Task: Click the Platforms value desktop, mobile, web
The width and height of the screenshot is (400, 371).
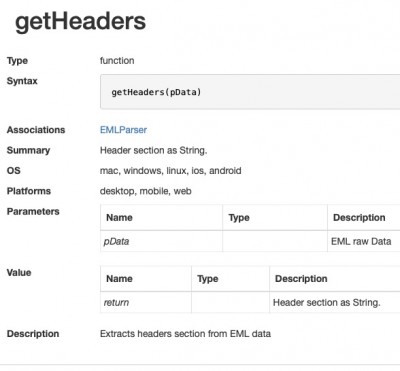Action: 146,191
